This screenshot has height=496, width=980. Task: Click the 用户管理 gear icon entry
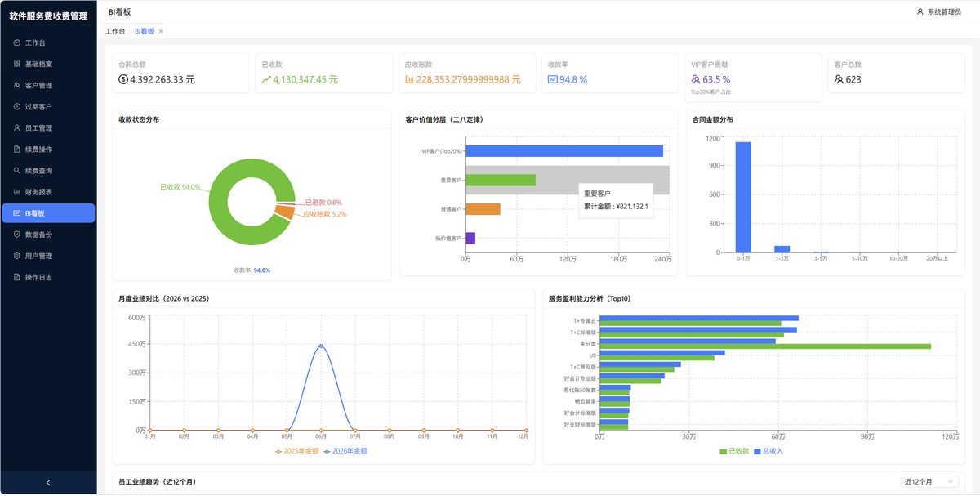point(17,256)
